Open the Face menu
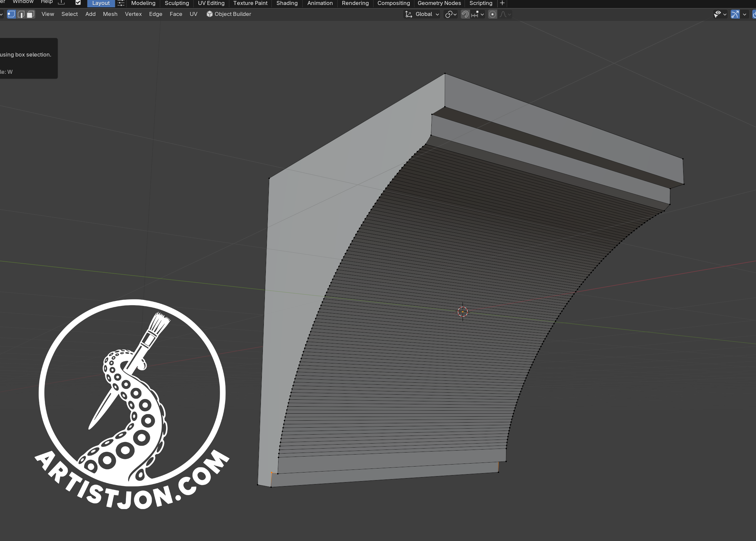This screenshot has width=756, height=541. click(176, 14)
